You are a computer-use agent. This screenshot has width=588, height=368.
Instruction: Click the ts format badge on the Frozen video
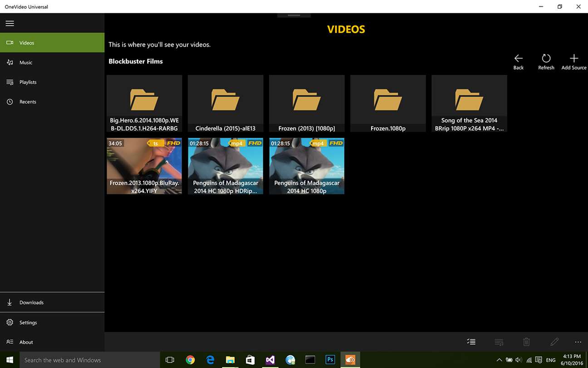point(155,144)
